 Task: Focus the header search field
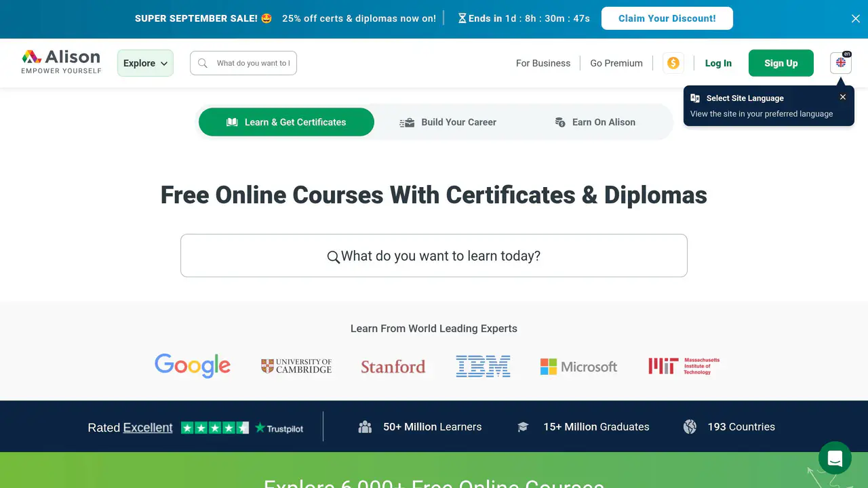coord(243,63)
